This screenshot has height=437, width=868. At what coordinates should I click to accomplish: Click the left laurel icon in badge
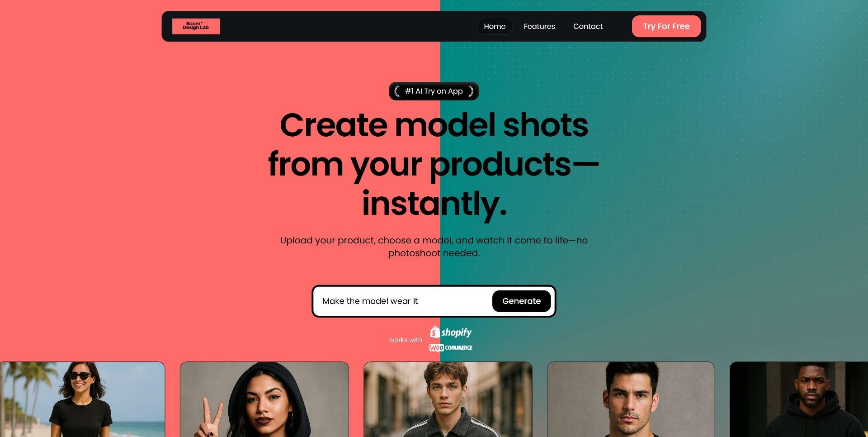pyautogui.click(x=397, y=91)
